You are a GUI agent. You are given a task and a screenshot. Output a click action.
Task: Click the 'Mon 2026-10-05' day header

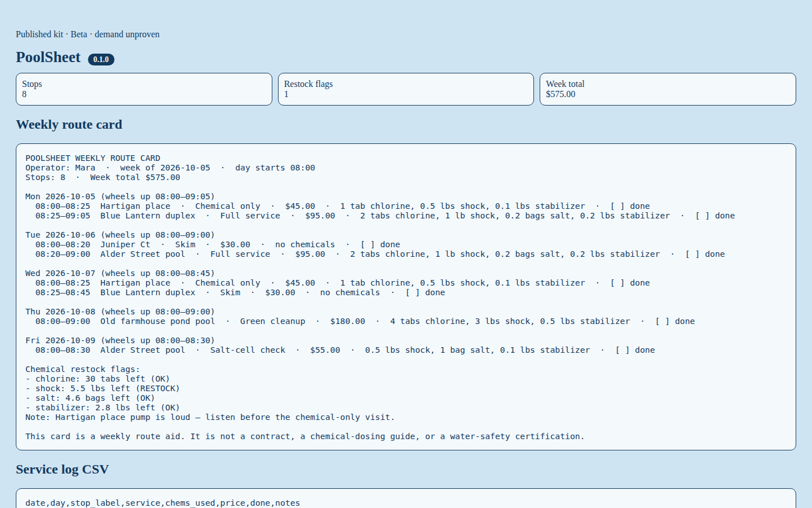120,196
